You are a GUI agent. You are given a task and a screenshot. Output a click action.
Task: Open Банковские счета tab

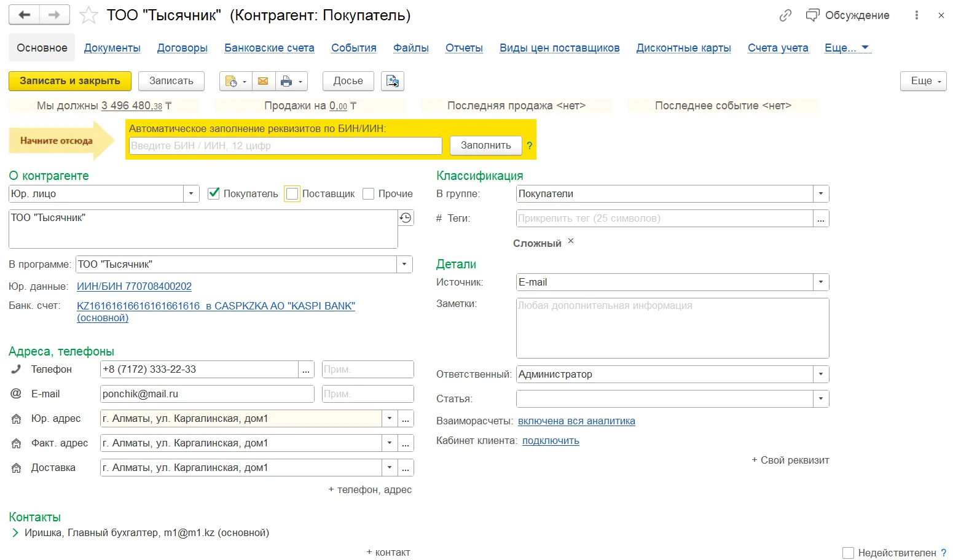point(269,48)
